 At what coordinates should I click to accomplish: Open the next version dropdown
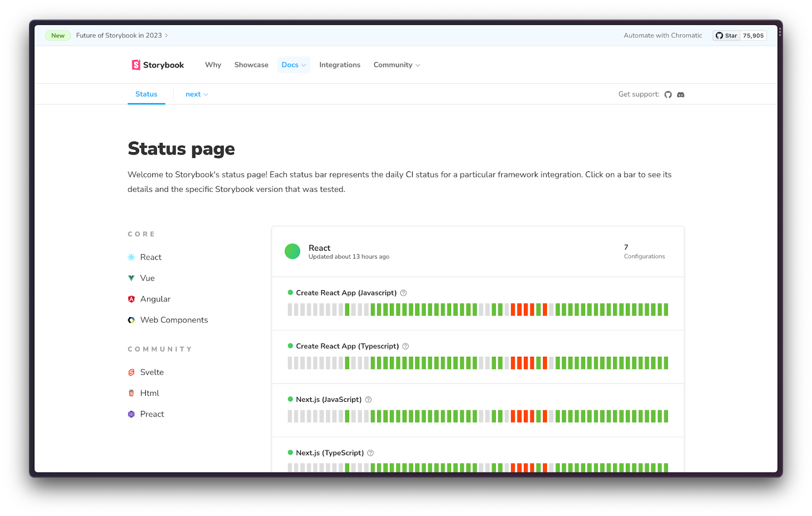[197, 94]
